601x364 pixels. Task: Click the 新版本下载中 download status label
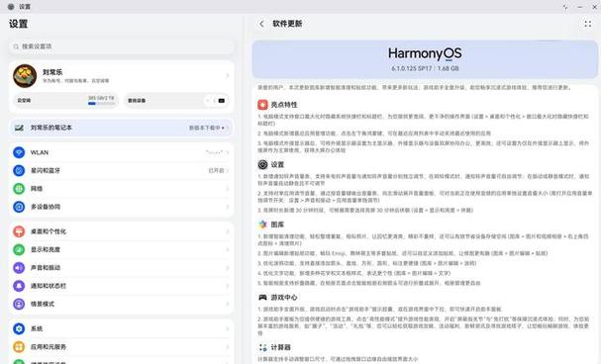[x=205, y=128]
